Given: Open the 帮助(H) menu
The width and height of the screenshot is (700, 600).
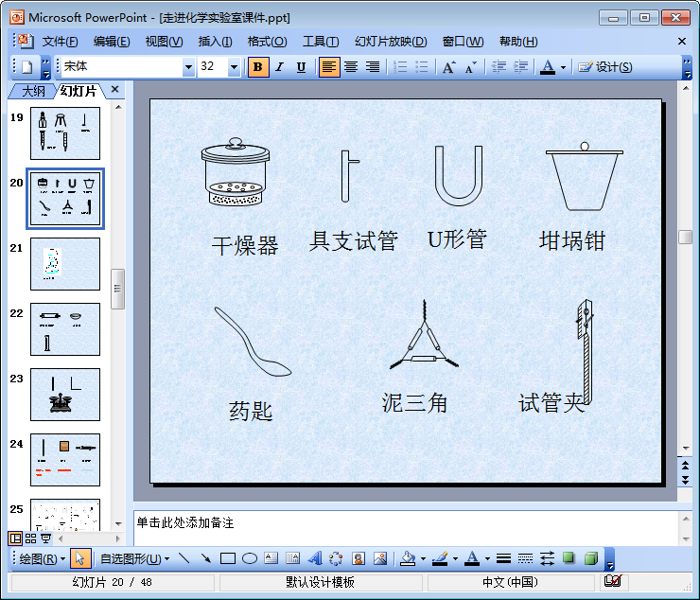Looking at the screenshot, I should [518, 42].
